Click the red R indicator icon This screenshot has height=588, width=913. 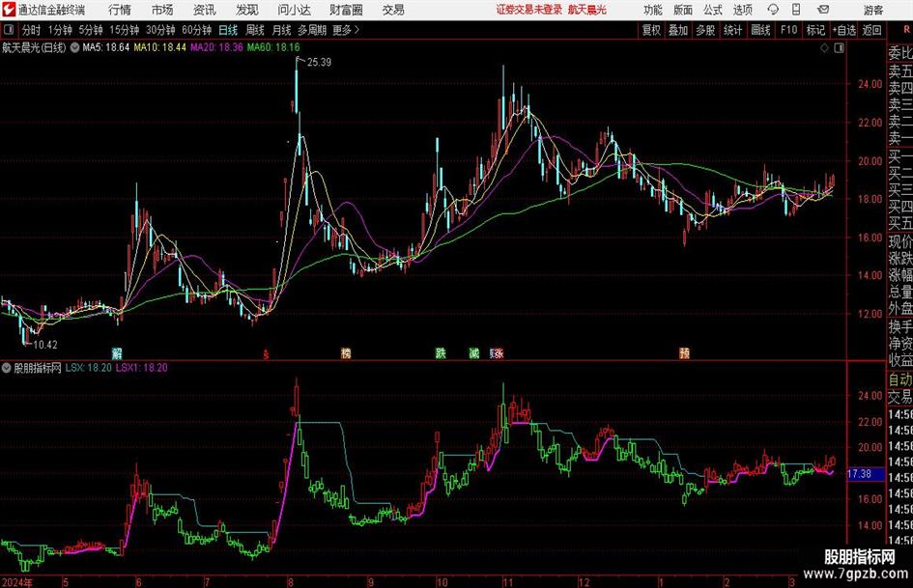[906, 29]
